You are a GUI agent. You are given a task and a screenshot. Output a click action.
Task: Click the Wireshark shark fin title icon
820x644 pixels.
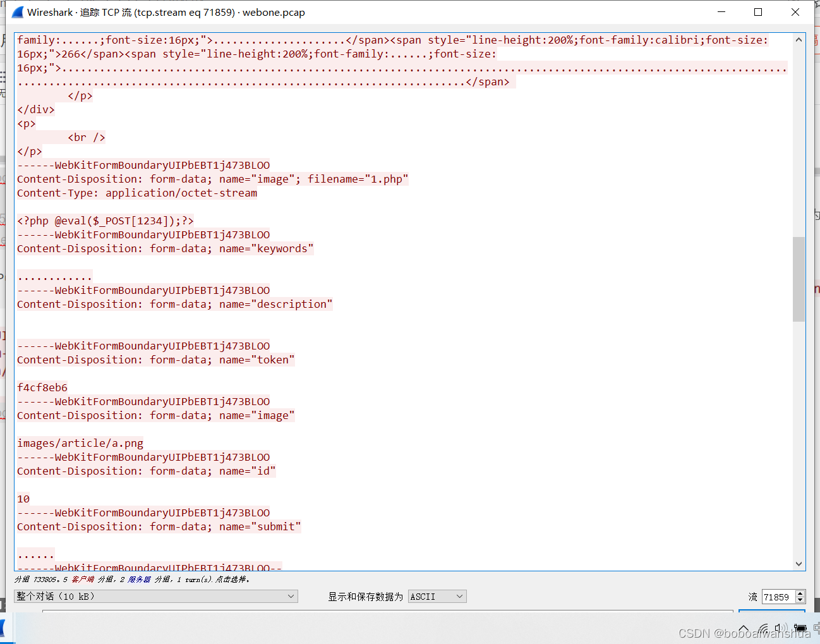tap(18, 12)
